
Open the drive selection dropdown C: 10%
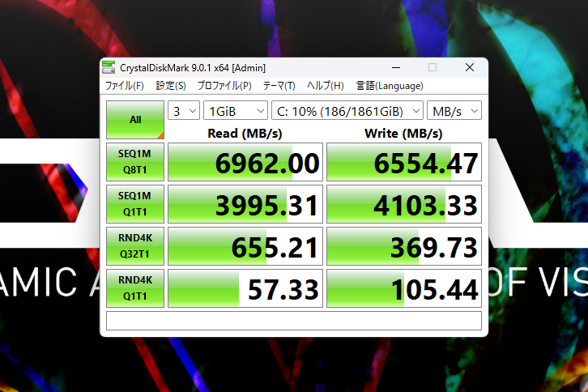(x=347, y=111)
